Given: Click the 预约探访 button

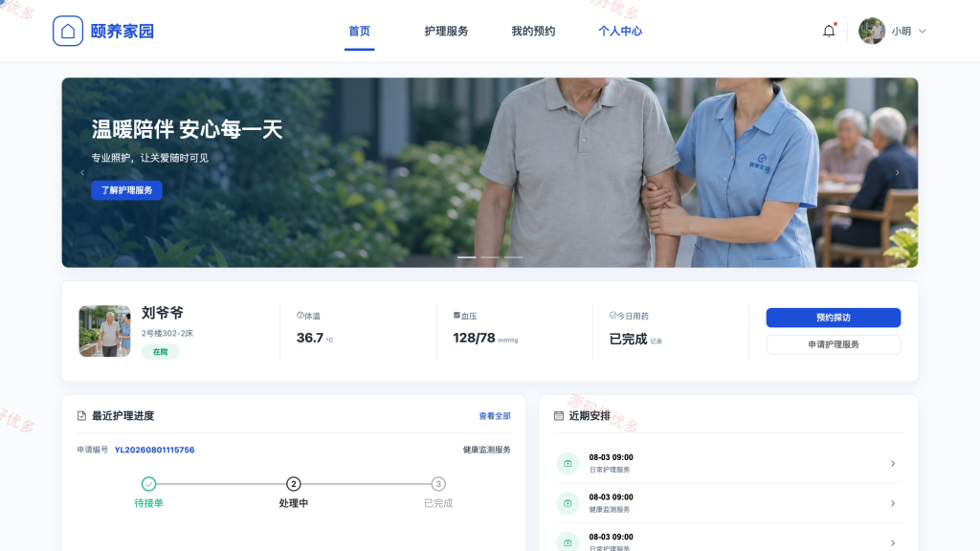Looking at the screenshot, I should (x=834, y=318).
